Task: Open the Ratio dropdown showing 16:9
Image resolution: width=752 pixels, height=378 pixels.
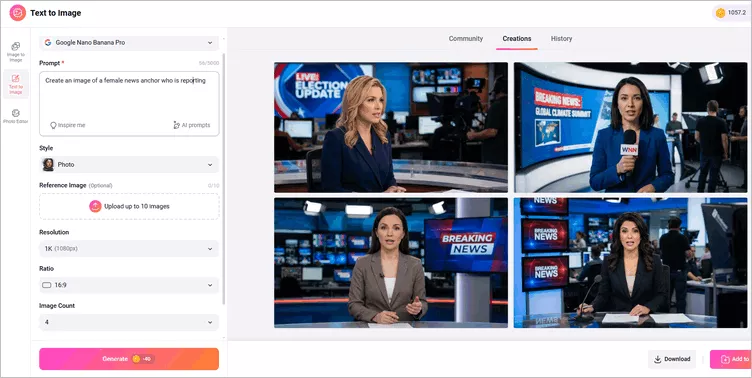Action: pyautogui.click(x=129, y=285)
